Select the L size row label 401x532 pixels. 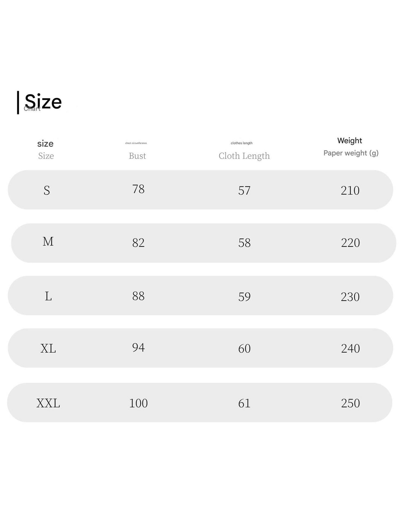tap(48, 296)
